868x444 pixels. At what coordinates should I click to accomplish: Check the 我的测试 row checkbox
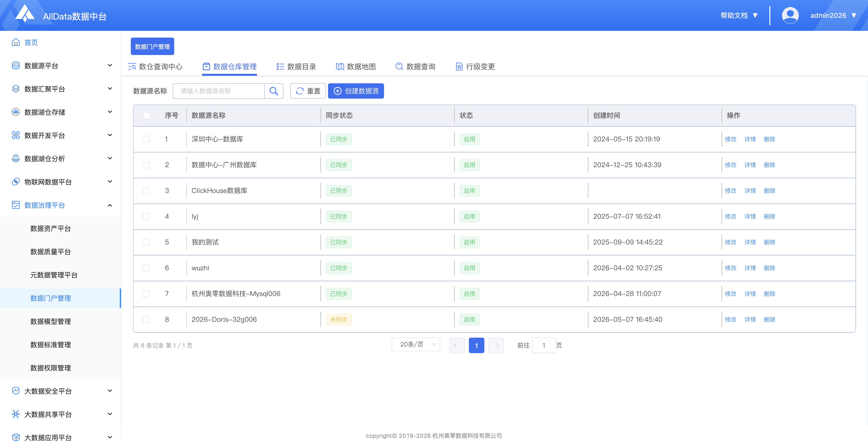(146, 242)
